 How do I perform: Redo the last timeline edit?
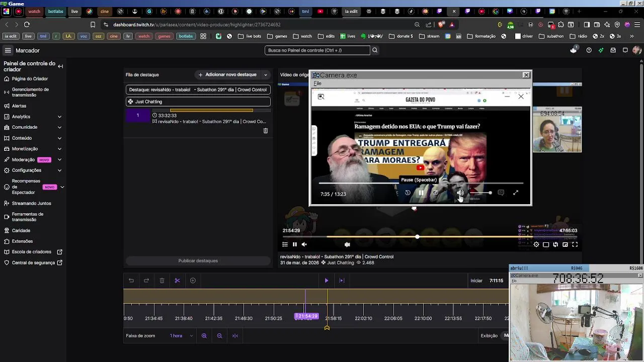146,281
